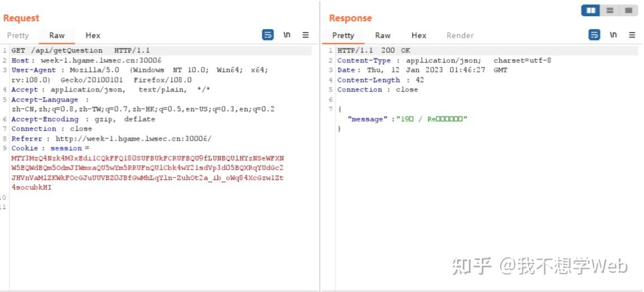Click the Date header in response

coord(422,70)
